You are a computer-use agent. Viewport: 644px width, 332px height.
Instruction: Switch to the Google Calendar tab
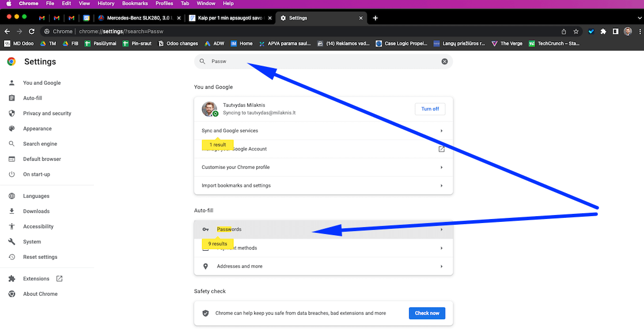tap(86, 18)
